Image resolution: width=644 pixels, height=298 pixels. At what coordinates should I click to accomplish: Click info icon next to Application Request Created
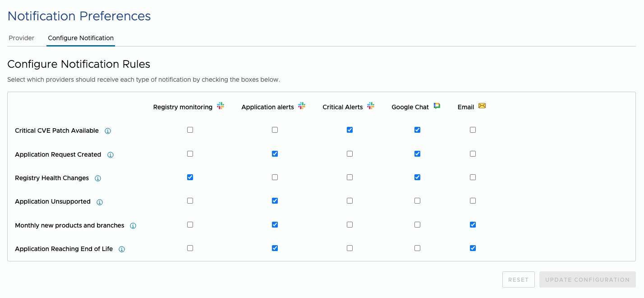pos(110,155)
